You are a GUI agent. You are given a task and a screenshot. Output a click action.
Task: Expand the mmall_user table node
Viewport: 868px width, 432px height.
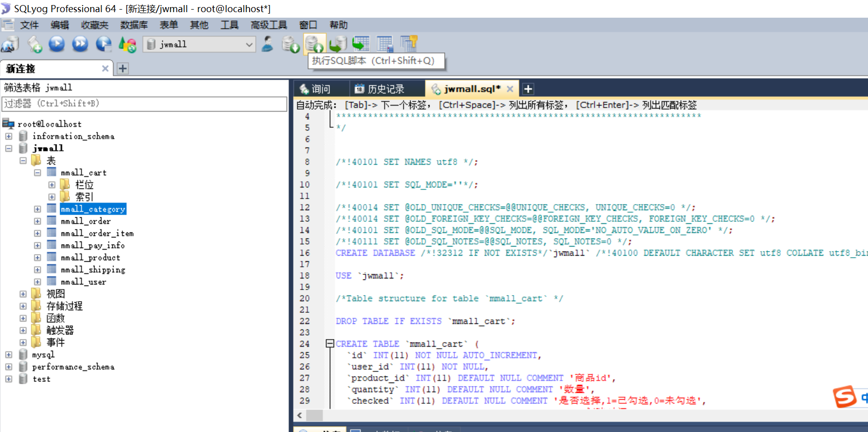coord(37,281)
